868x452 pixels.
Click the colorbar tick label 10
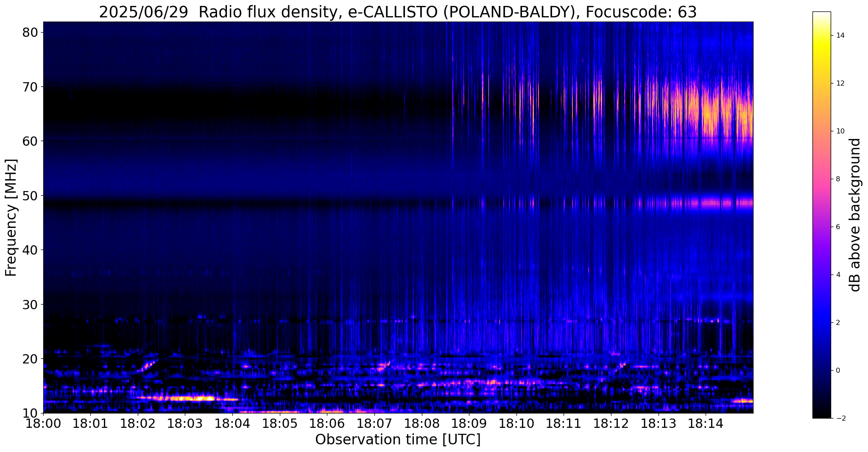click(840, 131)
